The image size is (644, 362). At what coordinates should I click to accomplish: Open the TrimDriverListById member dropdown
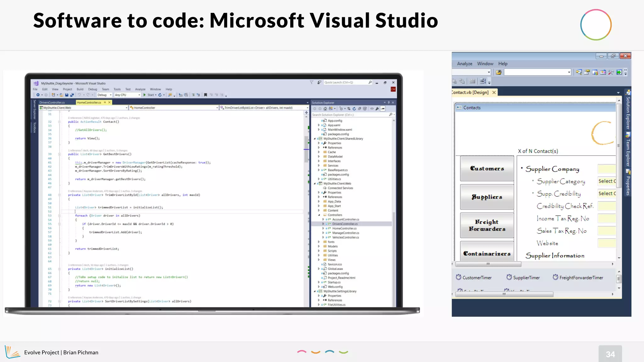264,108
